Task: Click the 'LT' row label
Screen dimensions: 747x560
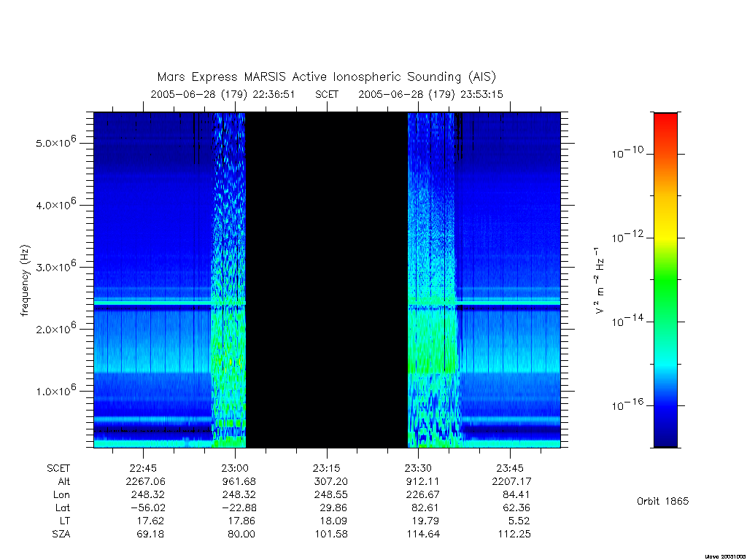Action: click(65, 521)
